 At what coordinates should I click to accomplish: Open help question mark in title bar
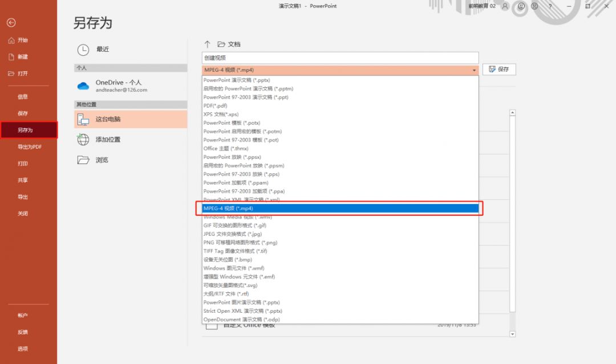(550, 6)
